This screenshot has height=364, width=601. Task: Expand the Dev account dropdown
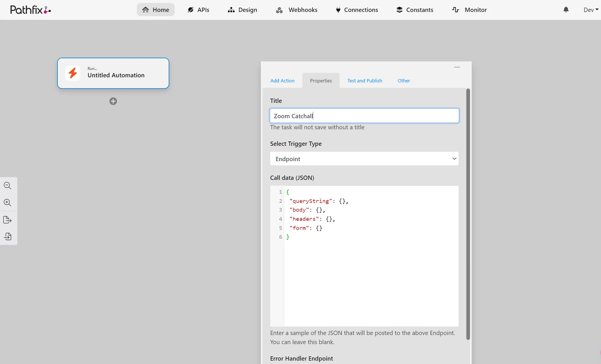(591, 10)
